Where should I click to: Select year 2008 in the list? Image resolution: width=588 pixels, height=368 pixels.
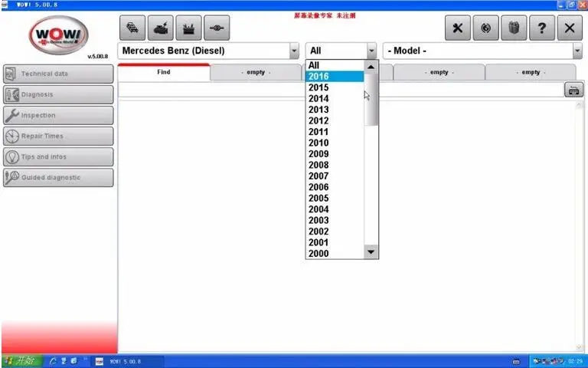tap(335, 165)
